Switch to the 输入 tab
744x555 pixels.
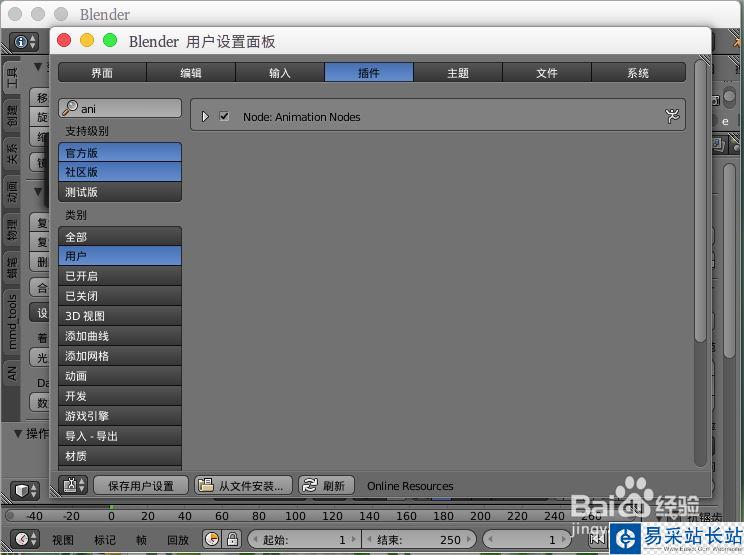(x=280, y=73)
